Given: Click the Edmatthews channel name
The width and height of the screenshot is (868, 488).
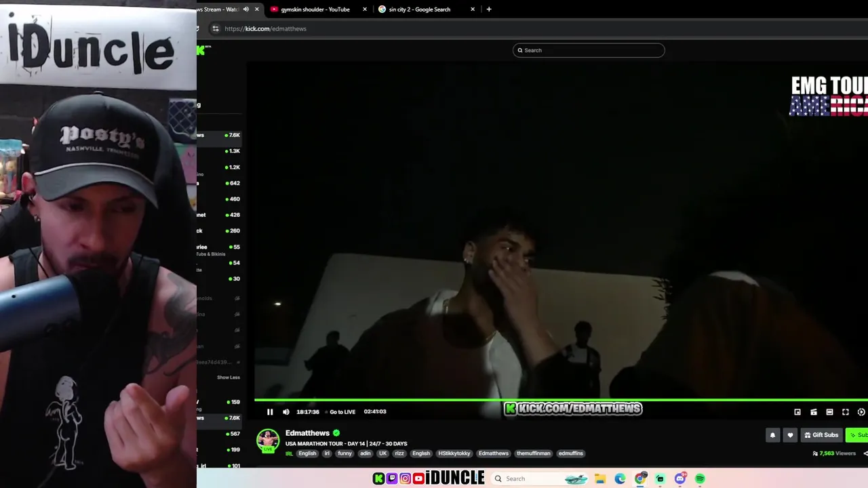Looking at the screenshot, I should [x=307, y=432].
